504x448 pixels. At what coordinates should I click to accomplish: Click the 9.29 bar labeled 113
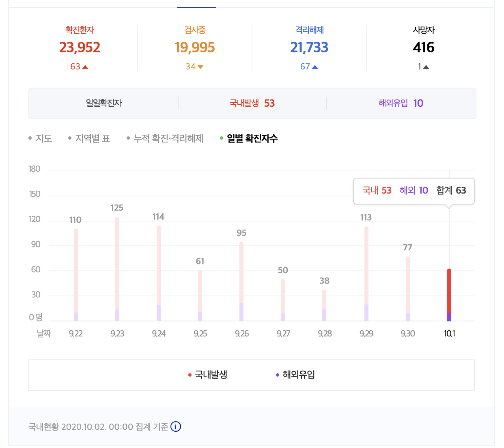coord(366,274)
